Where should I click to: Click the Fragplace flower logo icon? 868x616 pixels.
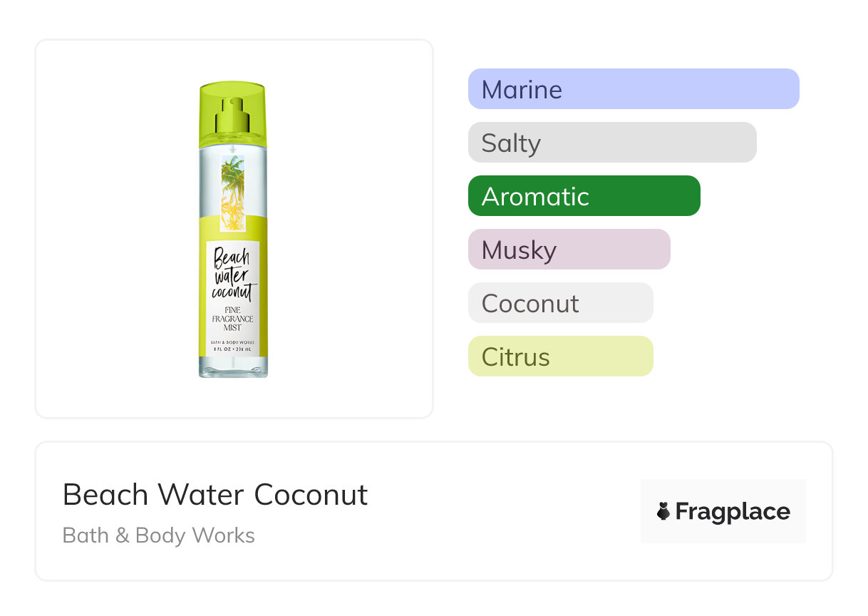663,511
